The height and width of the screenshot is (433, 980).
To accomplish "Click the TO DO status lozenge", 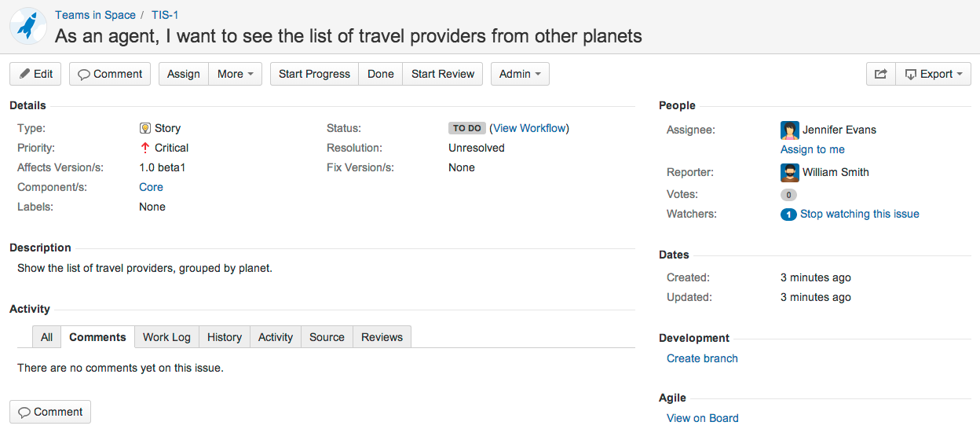I will (x=466, y=128).
